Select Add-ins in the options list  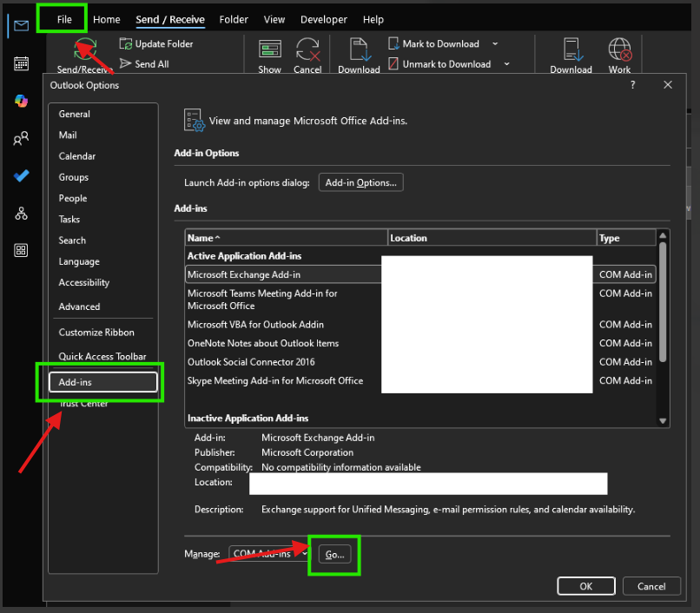(103, 382)
